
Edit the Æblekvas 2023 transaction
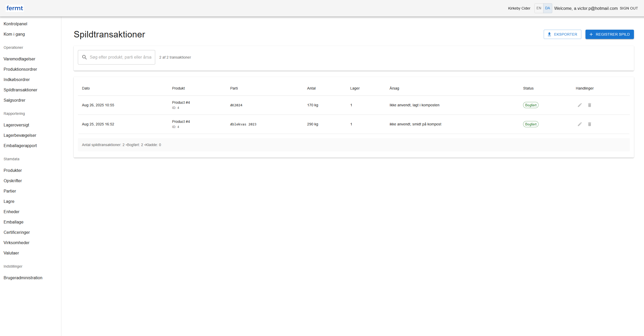pyautogui.click(x=580, y=124)
